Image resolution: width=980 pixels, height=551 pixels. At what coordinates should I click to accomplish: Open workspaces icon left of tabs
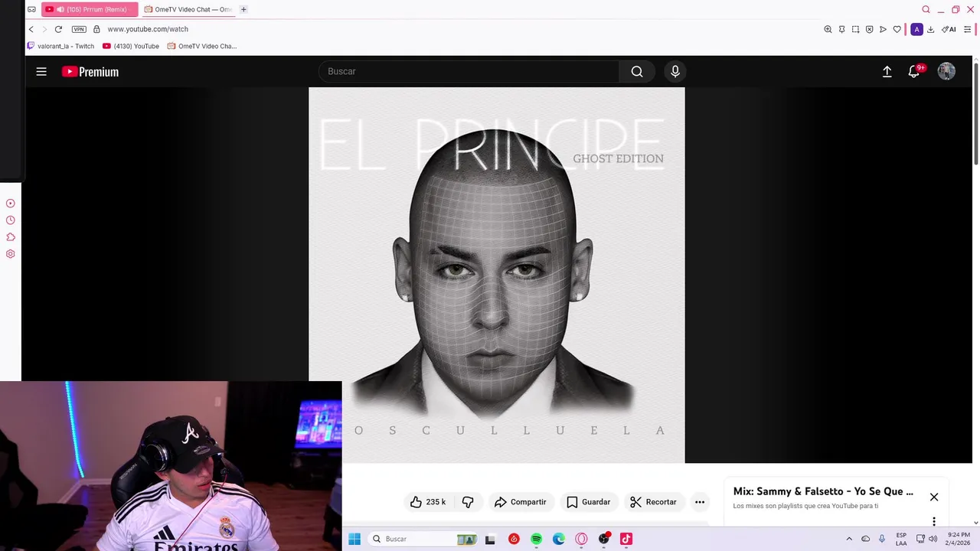31,9
